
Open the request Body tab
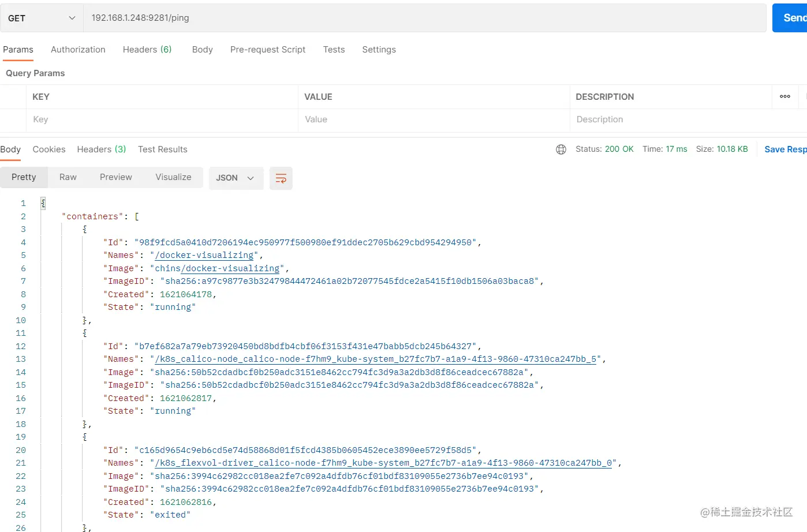203,50
